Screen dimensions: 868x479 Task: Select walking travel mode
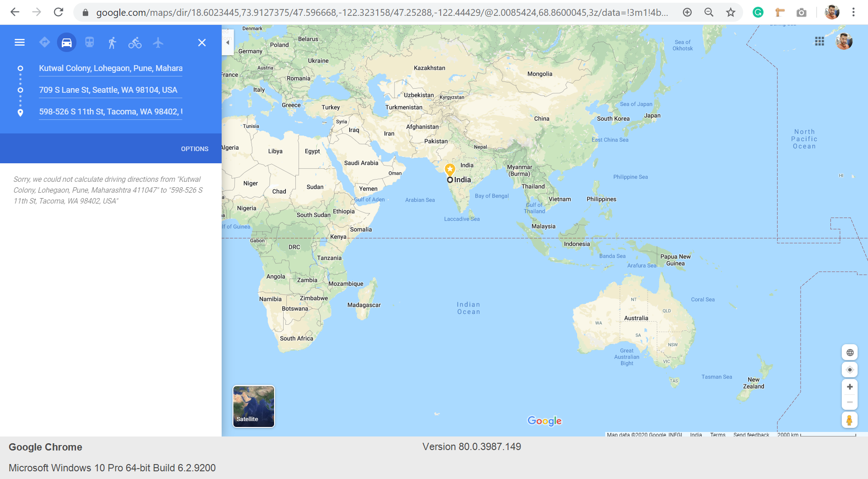(x=112, y=43)
